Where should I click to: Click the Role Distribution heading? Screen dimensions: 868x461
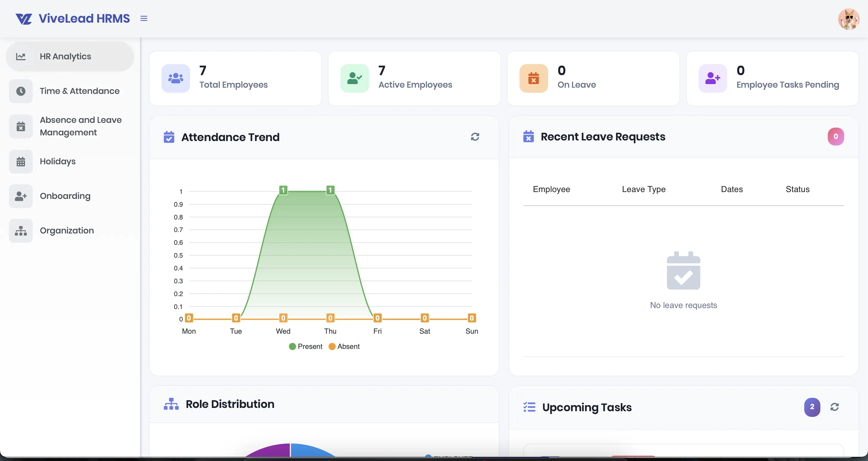(230, 404)
